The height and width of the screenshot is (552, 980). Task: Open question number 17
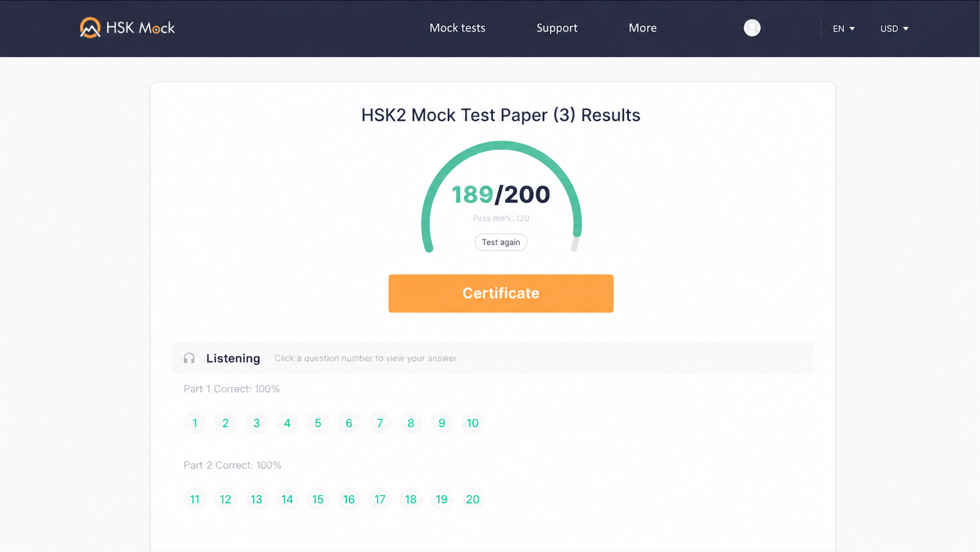(380, 499)
